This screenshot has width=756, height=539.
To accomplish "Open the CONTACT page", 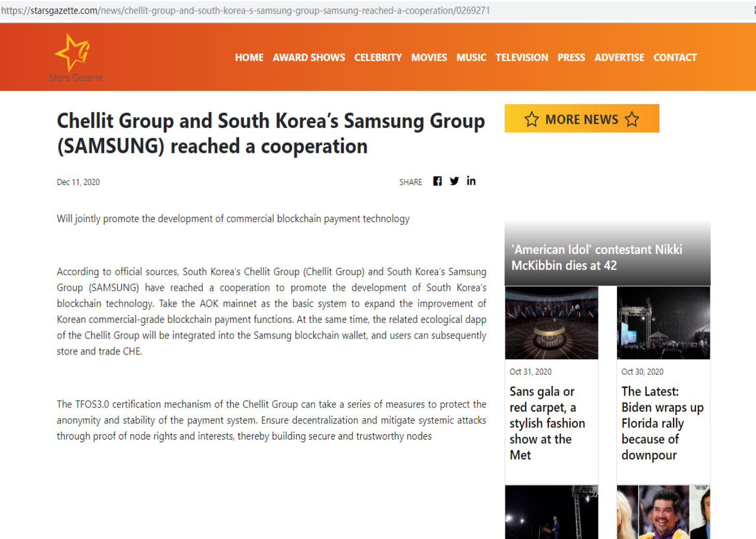I will [x=675, y=58].
